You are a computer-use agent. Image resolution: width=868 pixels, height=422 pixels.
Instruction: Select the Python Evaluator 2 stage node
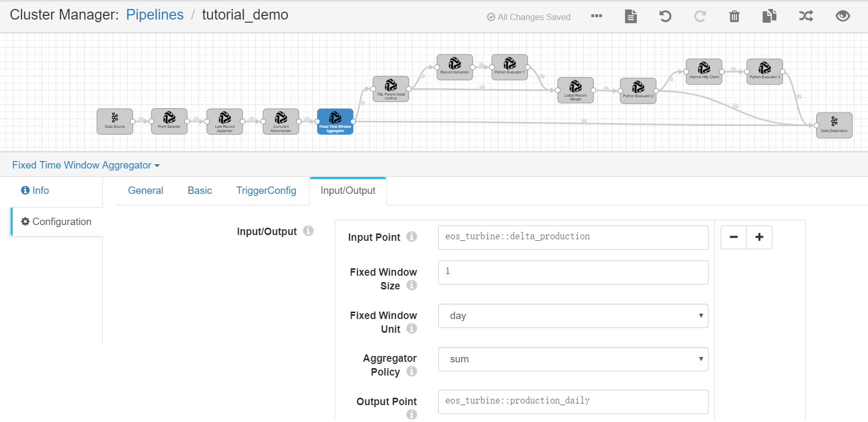pyautogui.click(x=638, y=90)
